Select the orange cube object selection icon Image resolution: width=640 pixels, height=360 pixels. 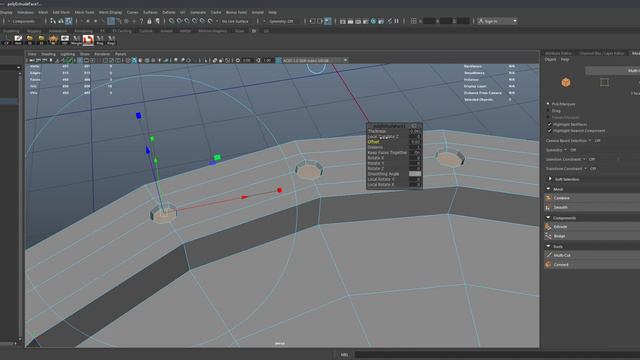565,82
